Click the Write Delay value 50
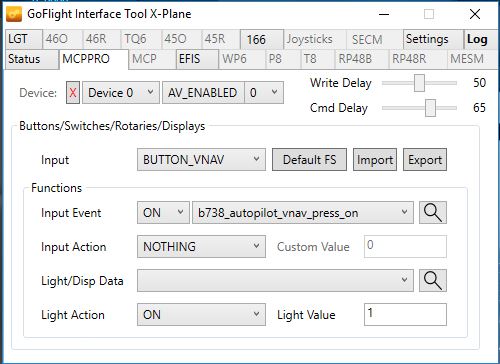 click(x=479, y=83)
